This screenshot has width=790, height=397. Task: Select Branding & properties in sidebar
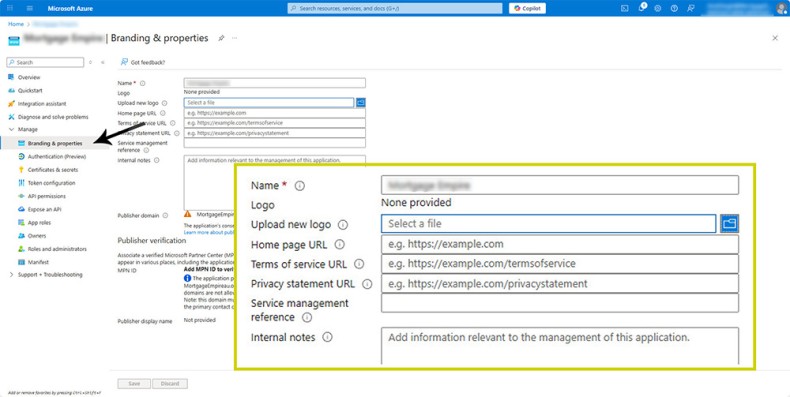[55, 144]
